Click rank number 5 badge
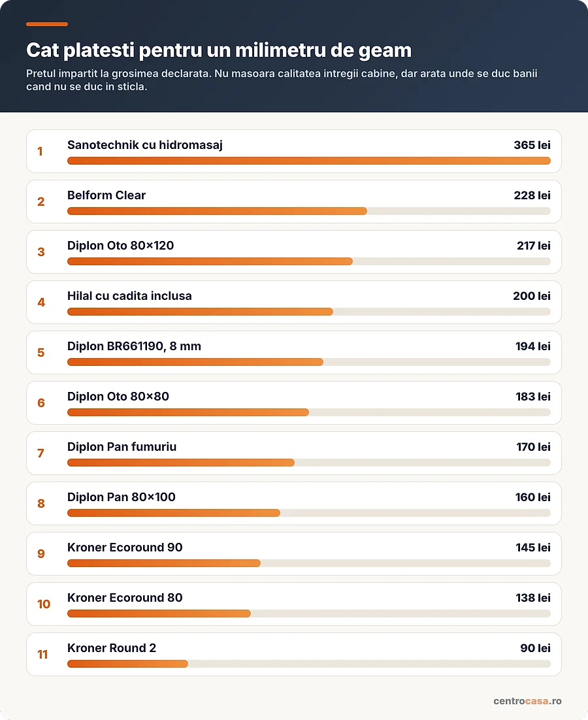Viewport: 588px width, 720px height. click(41, 353)
